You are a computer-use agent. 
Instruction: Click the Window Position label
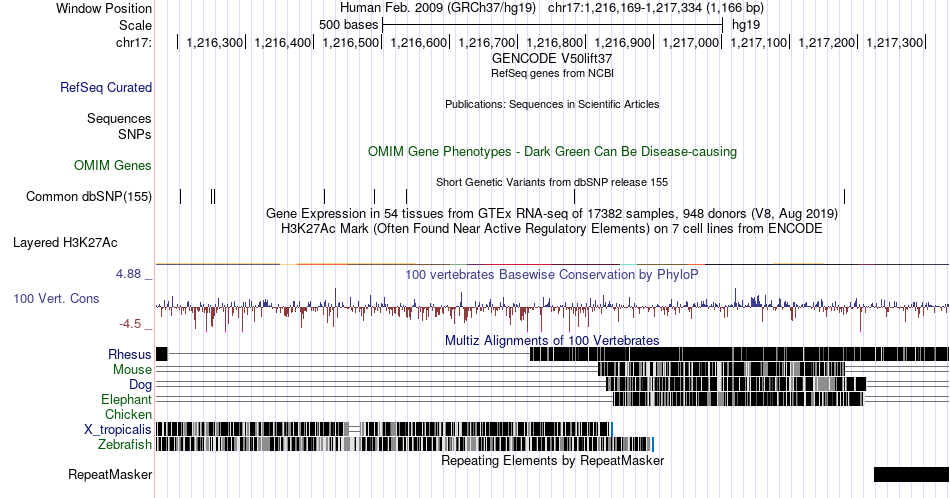coord(104,8)
